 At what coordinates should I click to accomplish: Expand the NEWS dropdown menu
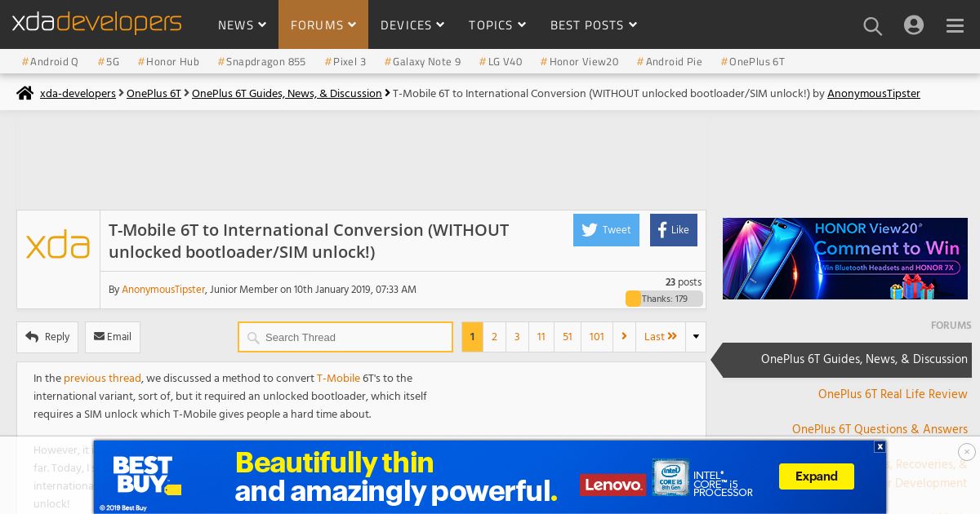tap(242, 25)
